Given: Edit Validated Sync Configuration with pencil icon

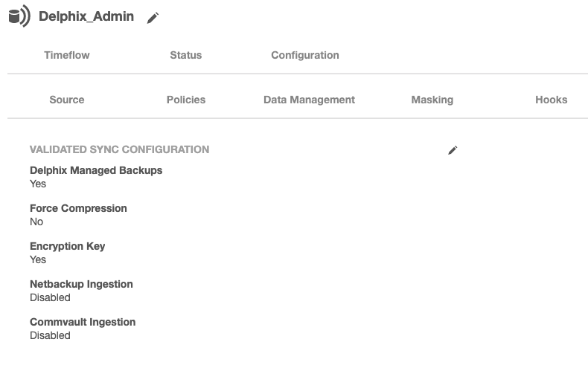Looking at the screenshot, I should pyautogui.click(x=453, y=150).
